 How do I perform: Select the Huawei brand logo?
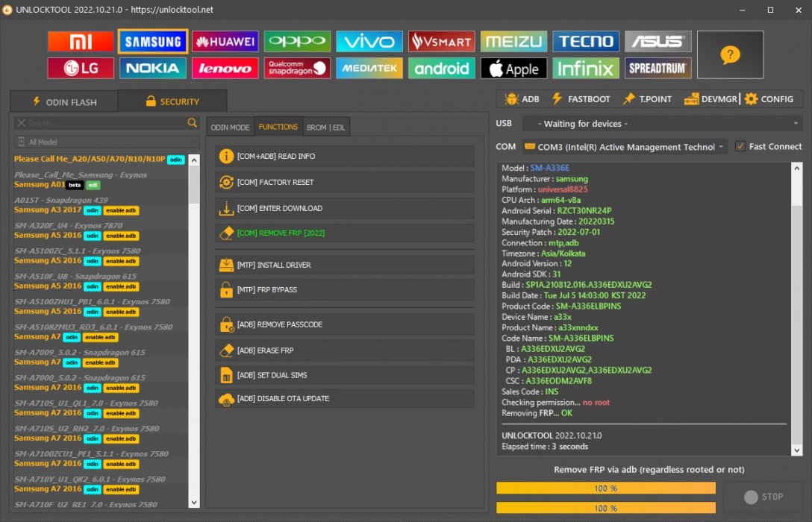pos(225,42)
